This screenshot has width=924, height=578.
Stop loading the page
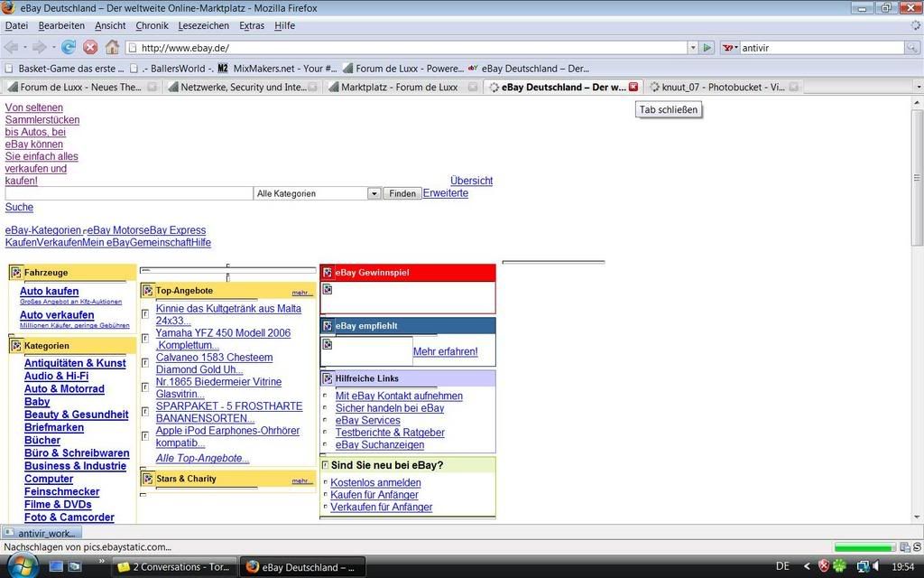pyautogui.click(x=90, y=47)
